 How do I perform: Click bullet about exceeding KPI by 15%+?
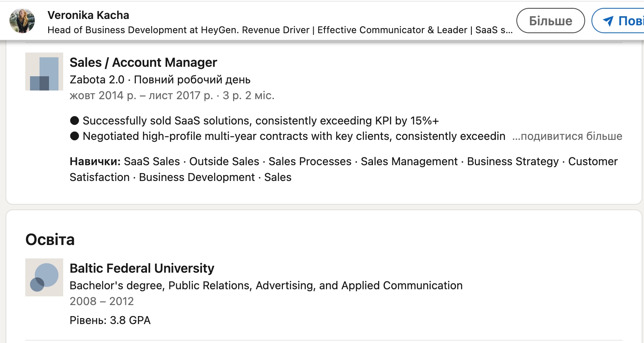coord(254,121)
